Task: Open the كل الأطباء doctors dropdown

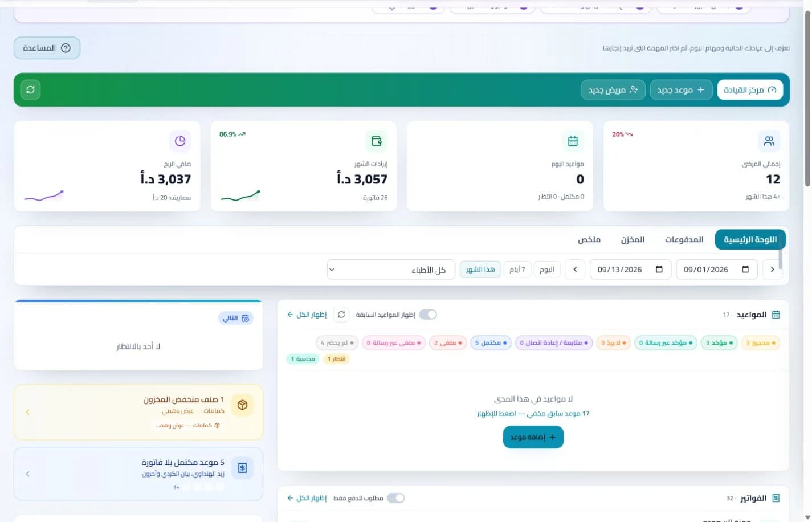Action: [391, 270]
